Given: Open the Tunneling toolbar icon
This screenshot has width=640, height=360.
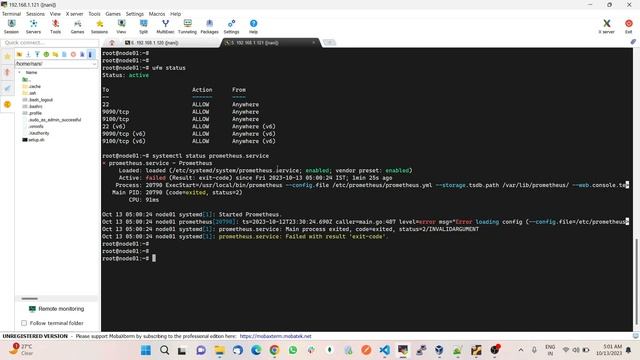Looking at the screenshot, I should (187, 27).
